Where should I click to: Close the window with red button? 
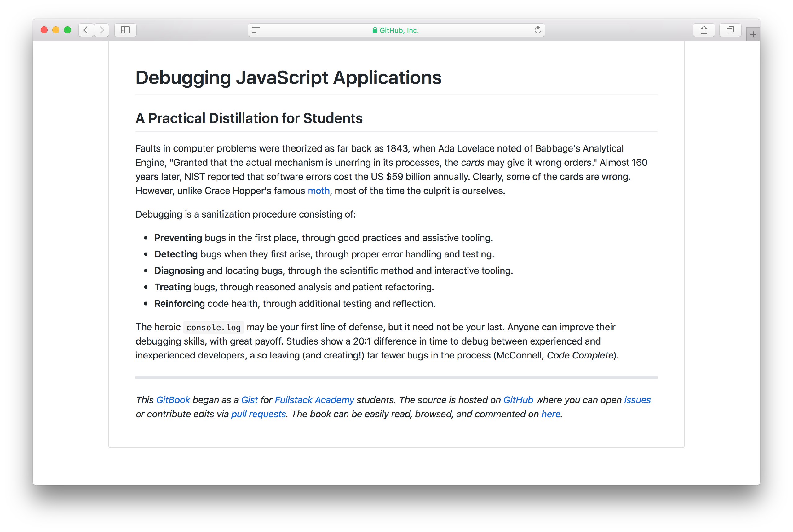(x=44, y=30)
